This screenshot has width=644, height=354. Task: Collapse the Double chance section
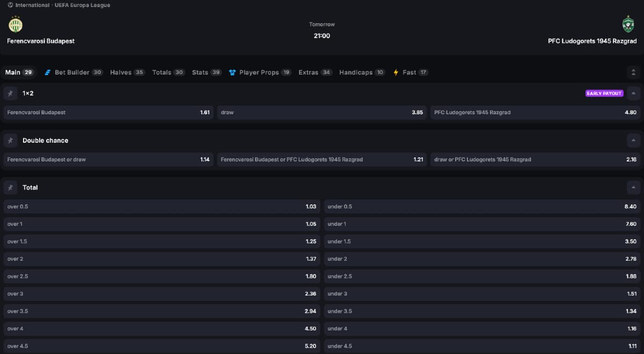(633, 141)
